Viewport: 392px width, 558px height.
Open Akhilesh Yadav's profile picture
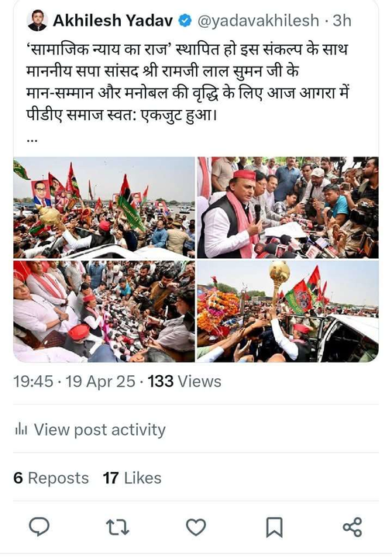[37, 20]
